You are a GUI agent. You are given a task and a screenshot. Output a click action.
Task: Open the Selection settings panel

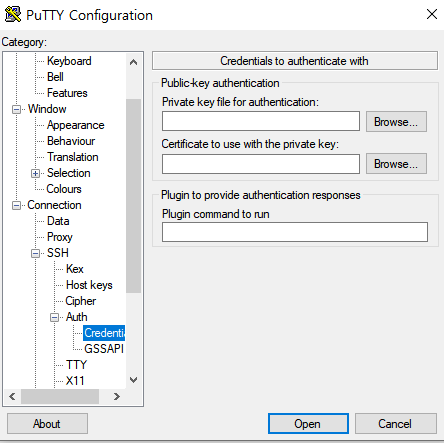click(x=69, y=173)
